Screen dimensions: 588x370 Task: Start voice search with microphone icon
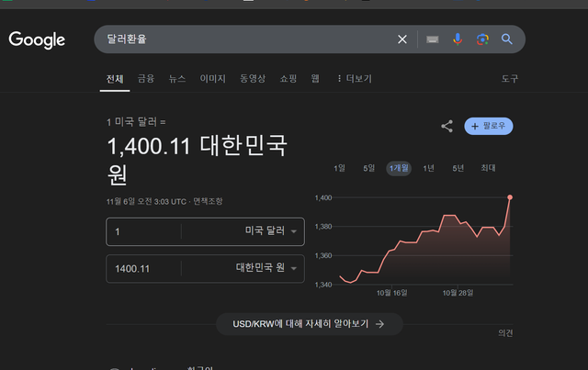(458, 39)
